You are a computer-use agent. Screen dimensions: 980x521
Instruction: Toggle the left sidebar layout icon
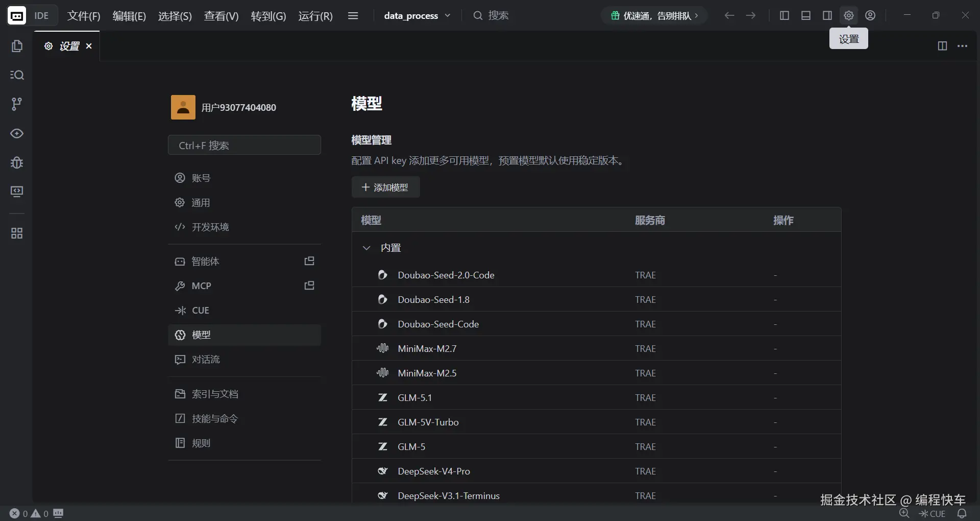[785, 16]
